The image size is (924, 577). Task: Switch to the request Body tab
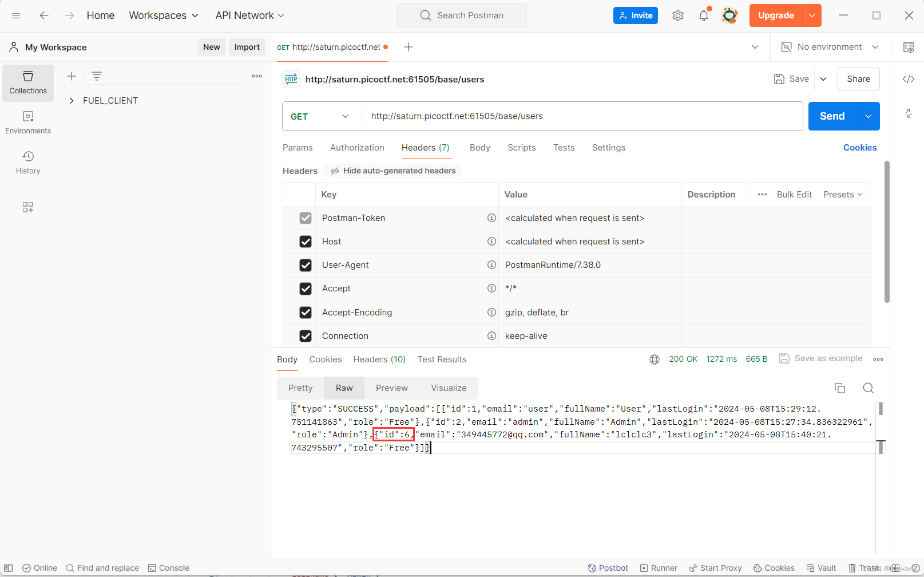480,148
